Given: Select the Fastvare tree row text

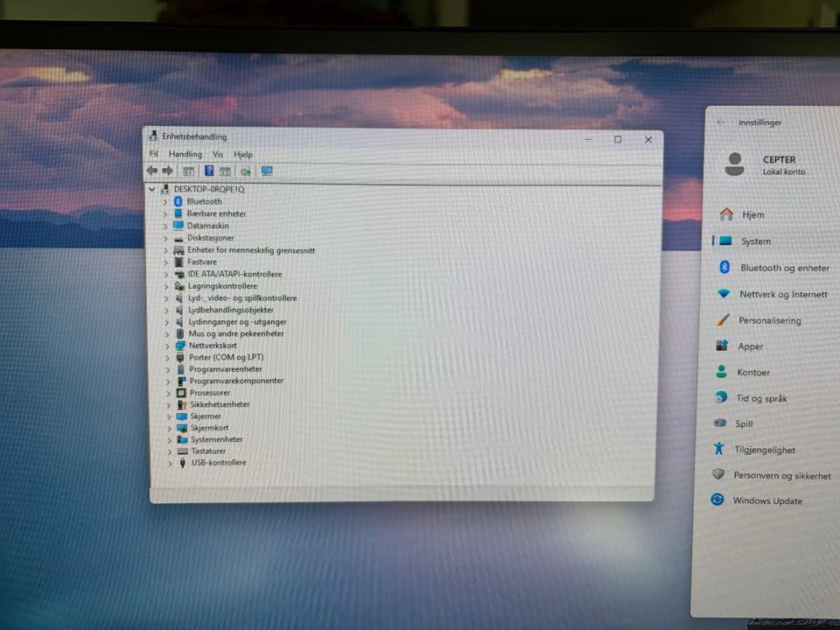Looking at the screenshot, I should [202, 262].
